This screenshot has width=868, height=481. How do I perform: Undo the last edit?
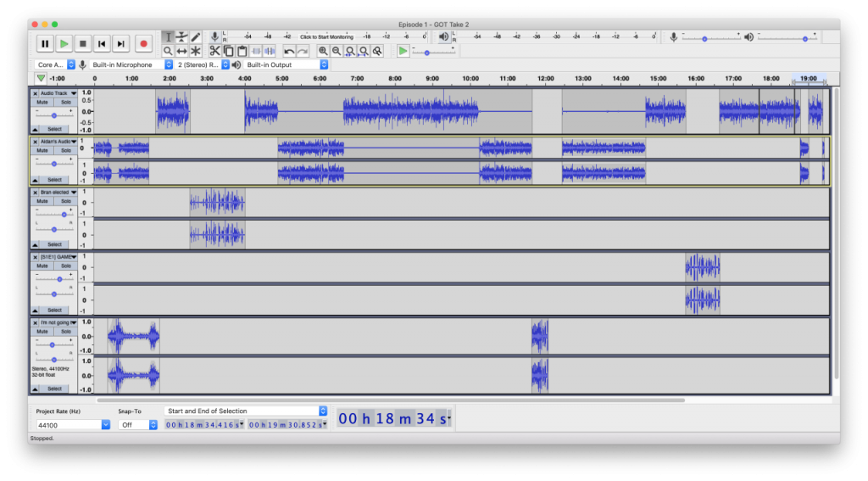pos(289,51)
